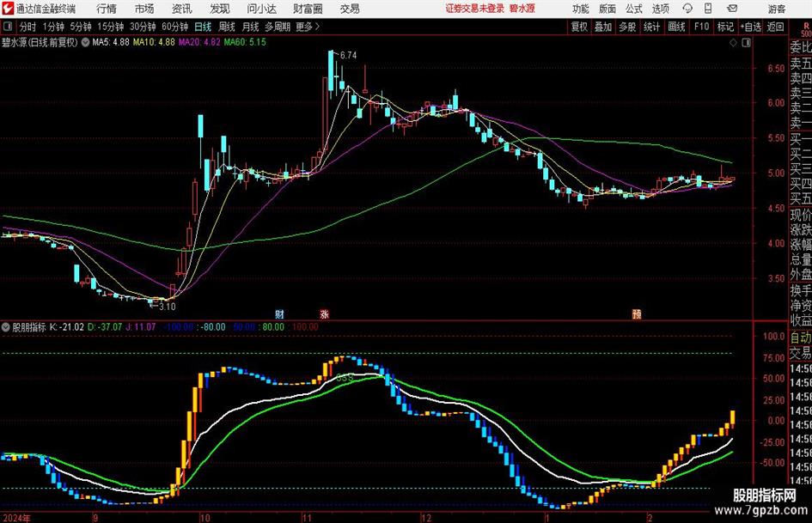Click the Tongdaxin red logo icon
The height and width of the screenshot is (523, 812).
pos(8,9)
